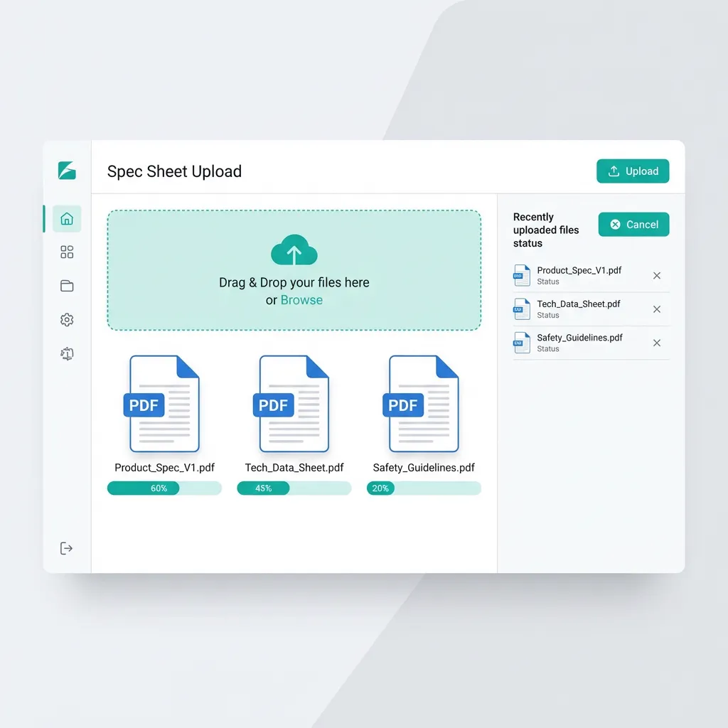Open the file manager folder icon
The height and width of the screenshot is (728, 728).
pyautogui.click(x=66, y=285)
